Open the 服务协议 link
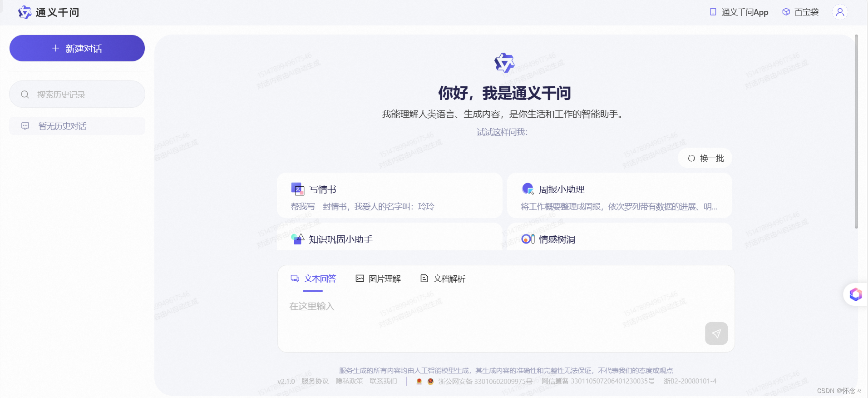This screenshot has width=868, height=398. tap(315, 381)
